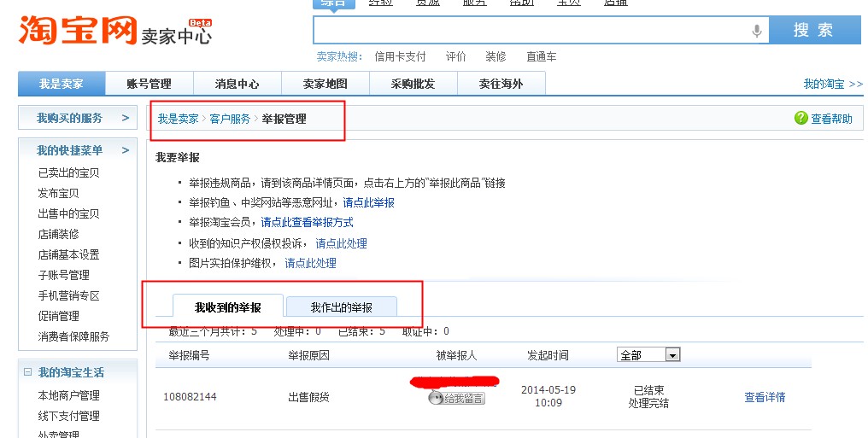This screenshot has height=438, width=868.
Task: Click the 给我留言 message icon button
Action: click(456, 398)
